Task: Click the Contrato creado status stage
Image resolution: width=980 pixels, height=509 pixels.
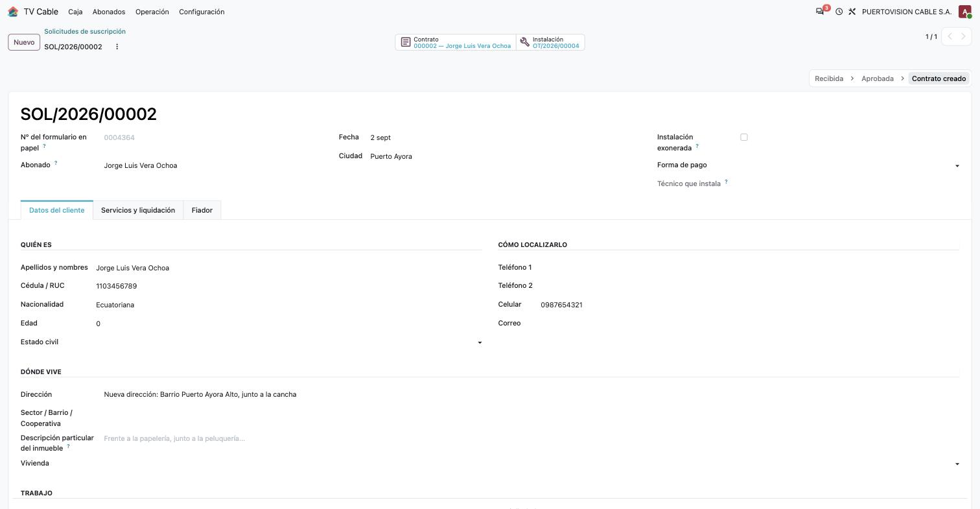Action: pos(939,78)
